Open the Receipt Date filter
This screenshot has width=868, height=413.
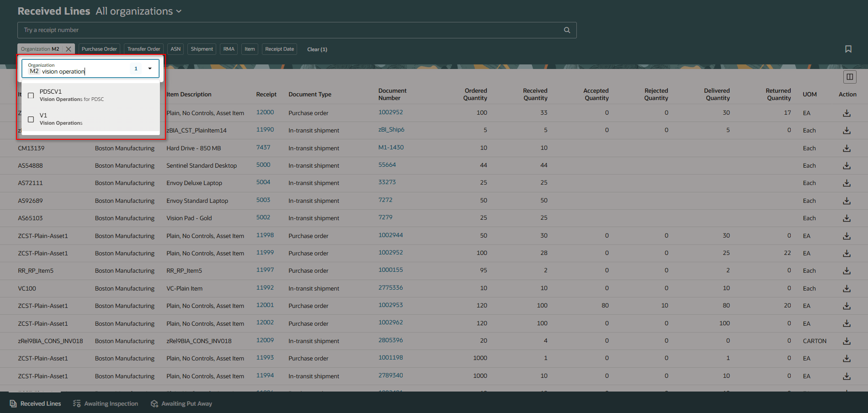click(x=279, y=49)
